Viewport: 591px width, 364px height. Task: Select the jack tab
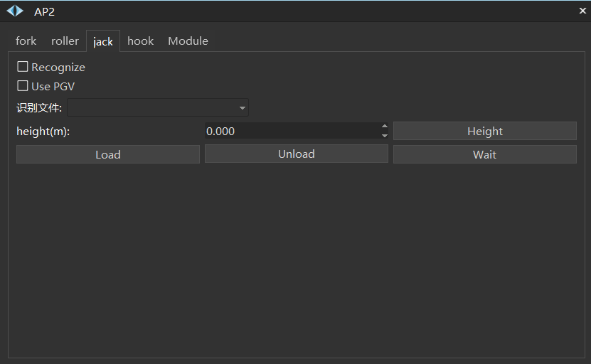tap(103, 41)
